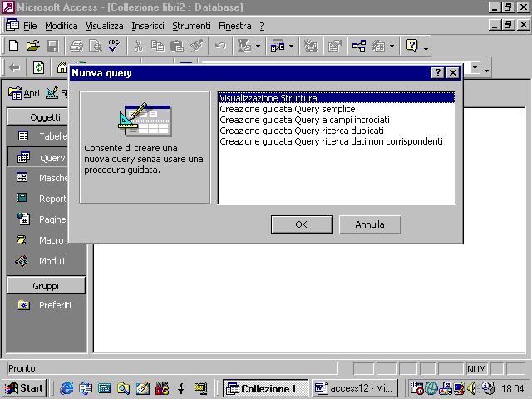
Task: Select Query ricerca dati non corrispondenti
Action: [336, 141]
